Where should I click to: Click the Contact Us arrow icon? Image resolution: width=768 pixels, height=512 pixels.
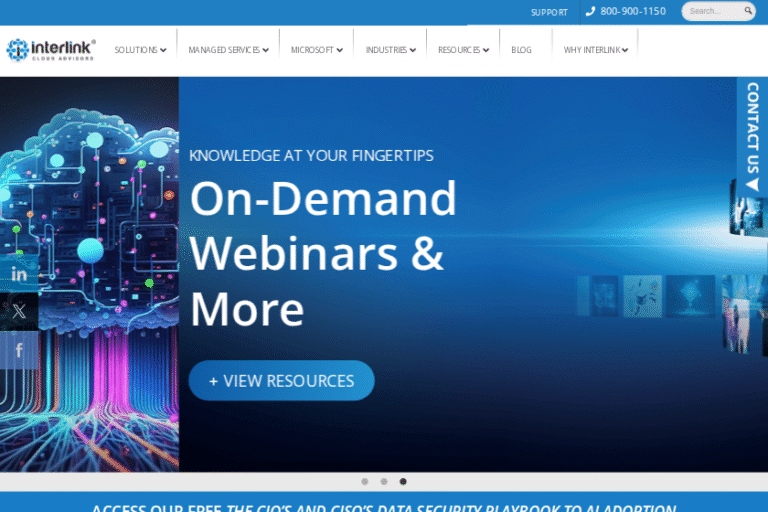[x=752, y=184]
